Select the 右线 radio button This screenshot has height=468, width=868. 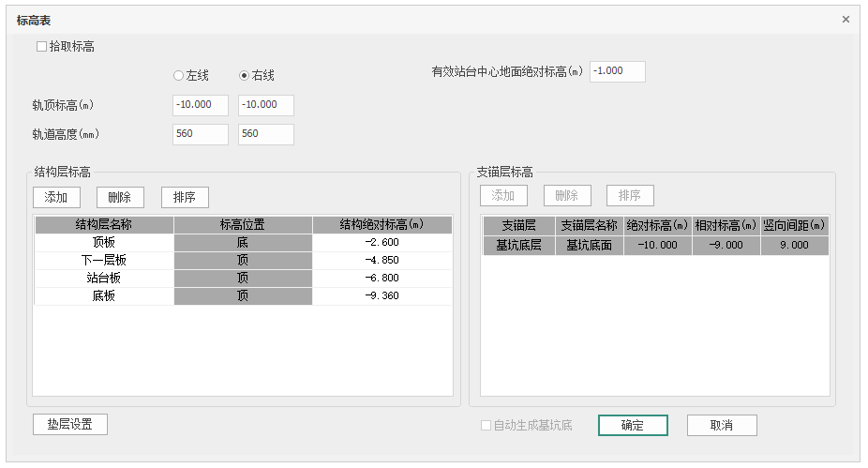[245, 75]
